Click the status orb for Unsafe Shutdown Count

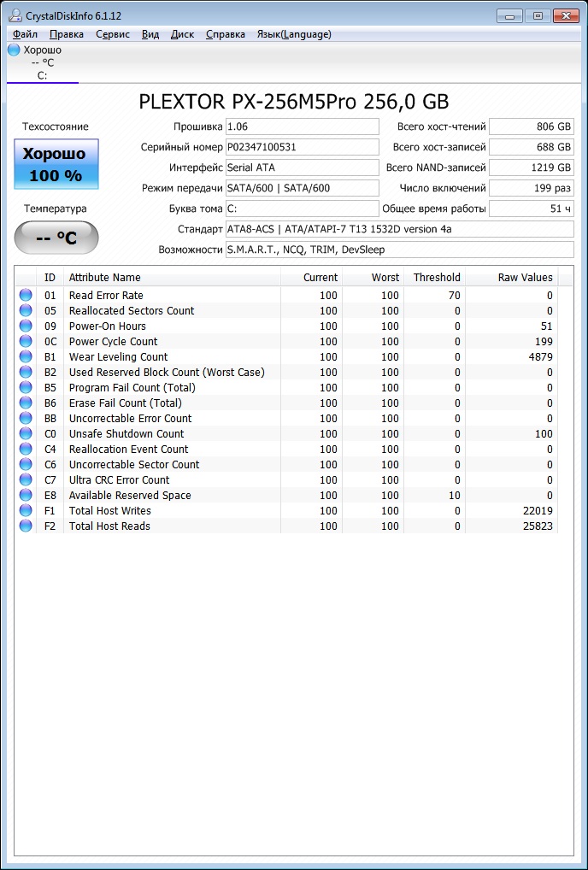pyautogui.click(x=26, y=433)
